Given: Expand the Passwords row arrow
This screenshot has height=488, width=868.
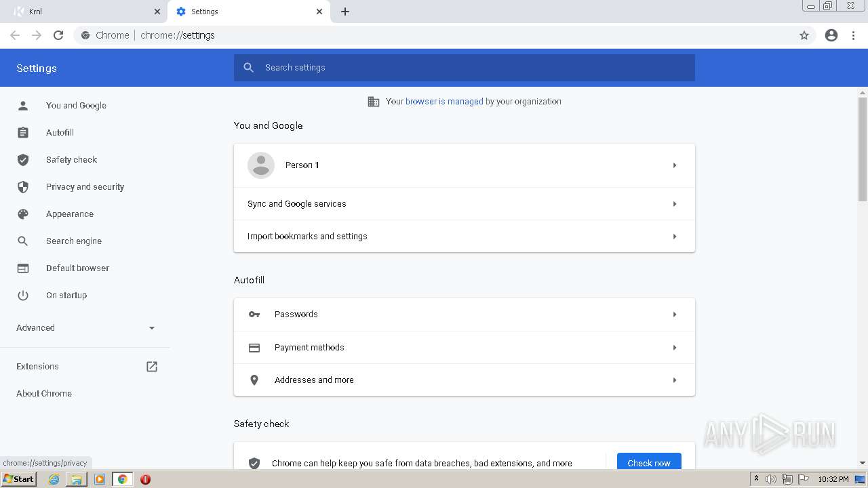Looking at the screenshot, I should [x=675, y=314].
